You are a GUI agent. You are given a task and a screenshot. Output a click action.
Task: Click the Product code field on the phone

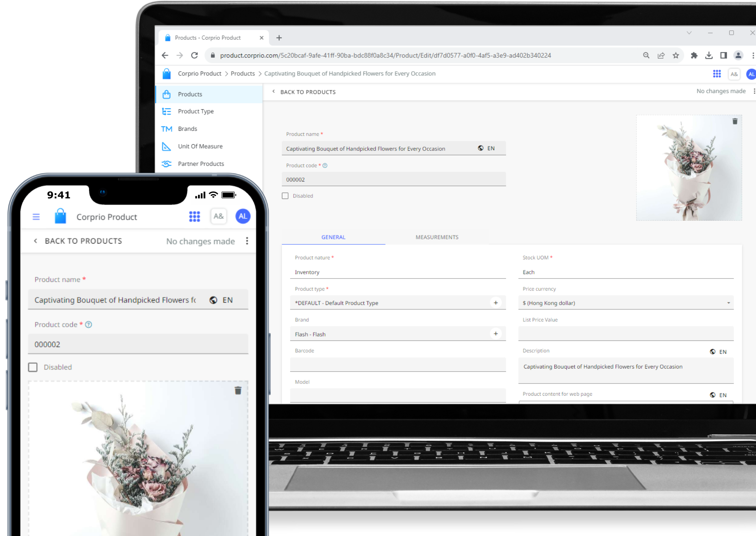click(x=138, y=344)
